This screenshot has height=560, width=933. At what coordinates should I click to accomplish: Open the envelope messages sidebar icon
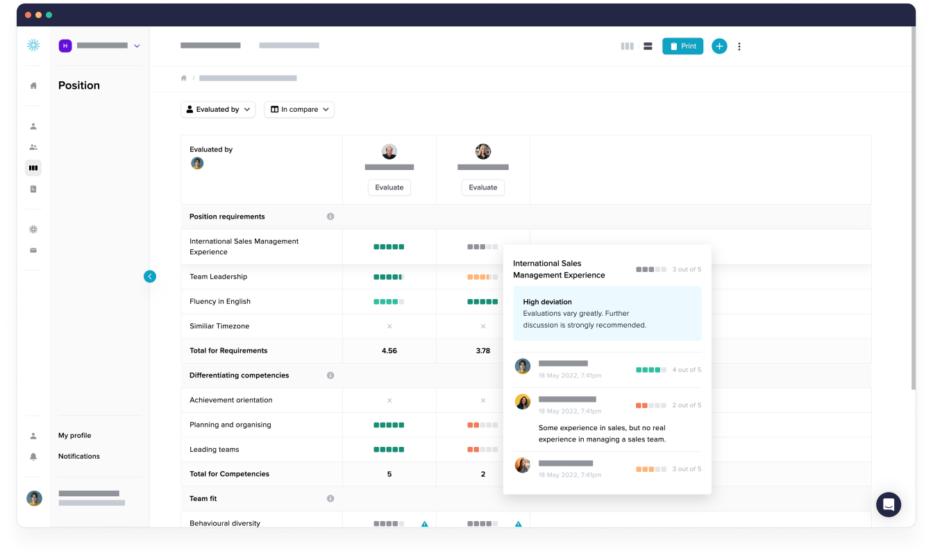[33, 250]
